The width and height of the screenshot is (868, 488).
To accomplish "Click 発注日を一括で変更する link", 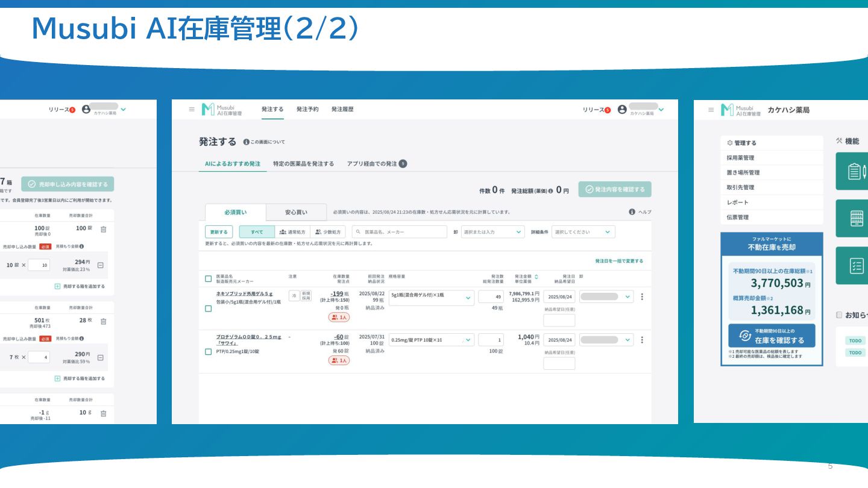I will pos(619,261).
